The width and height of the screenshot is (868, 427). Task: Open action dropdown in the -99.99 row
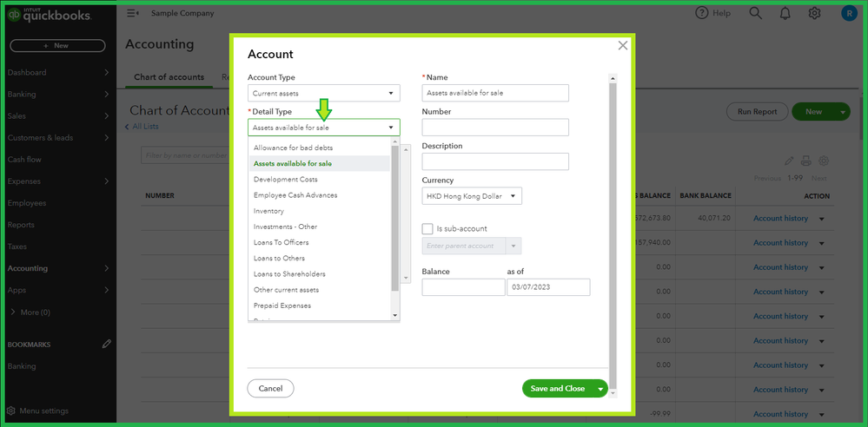coord(821,414)
